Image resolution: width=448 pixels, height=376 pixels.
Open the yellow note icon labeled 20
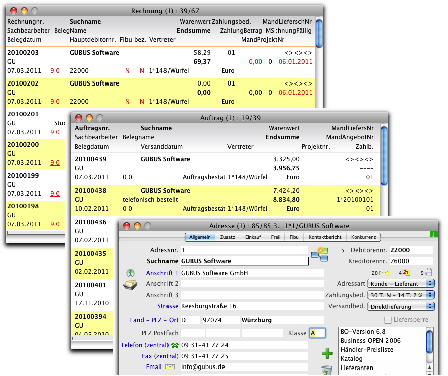[x=381, y=273]
